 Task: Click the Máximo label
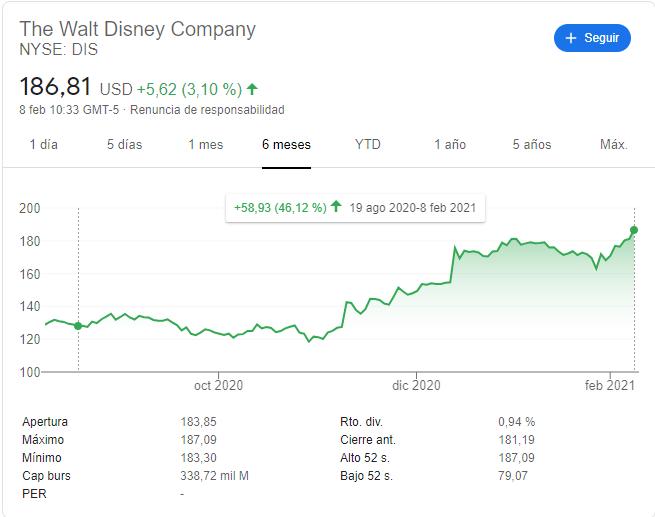click(x=43, y=440)
